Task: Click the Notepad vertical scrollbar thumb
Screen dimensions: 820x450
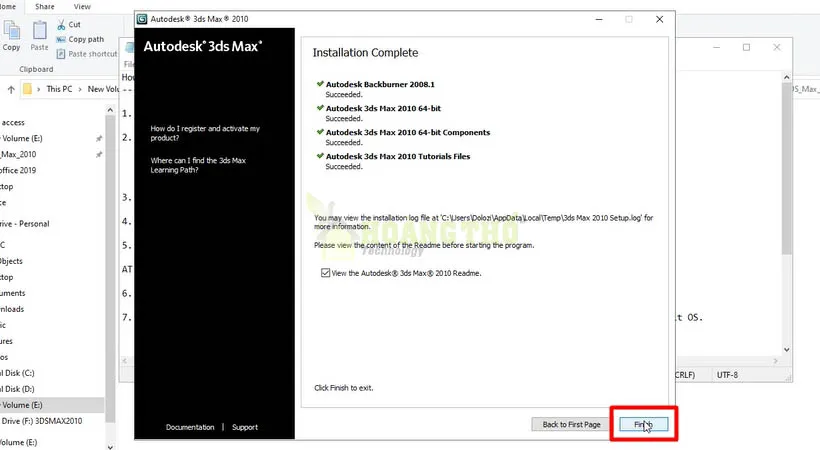Action: point(787,169)
